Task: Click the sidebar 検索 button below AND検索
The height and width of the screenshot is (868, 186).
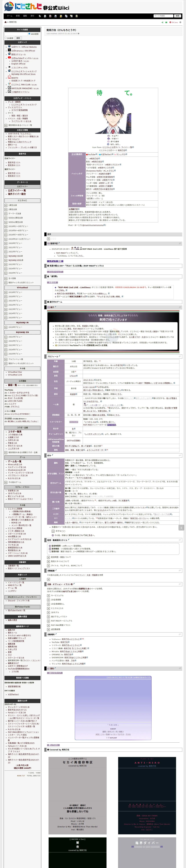Action: (x=18, y=38)
